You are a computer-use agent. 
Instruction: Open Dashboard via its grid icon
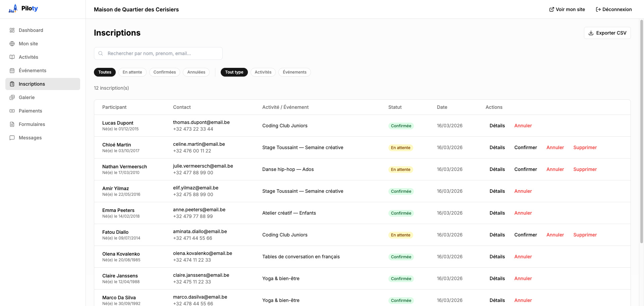(x=12, y=30)
